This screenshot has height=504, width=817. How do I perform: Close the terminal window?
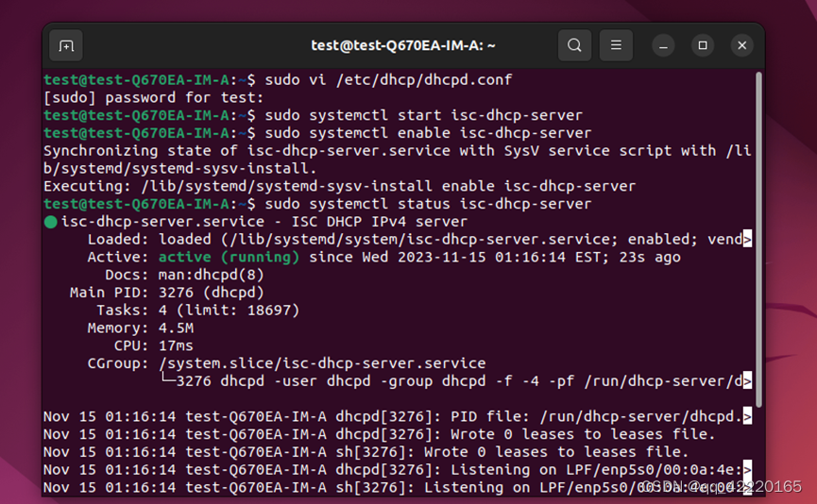[x=742, y=46]
